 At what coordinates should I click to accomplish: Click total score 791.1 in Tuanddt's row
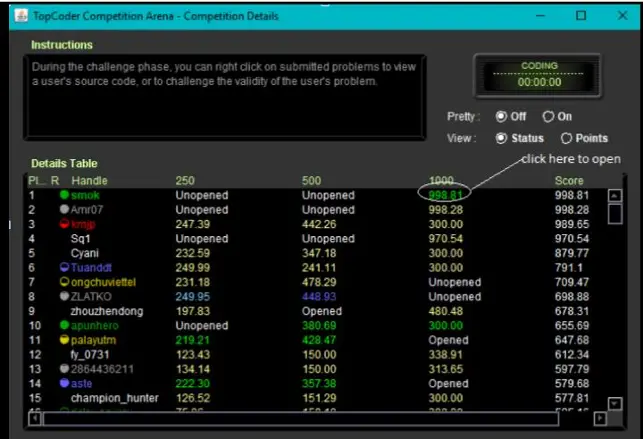click(x=568, y=268)
